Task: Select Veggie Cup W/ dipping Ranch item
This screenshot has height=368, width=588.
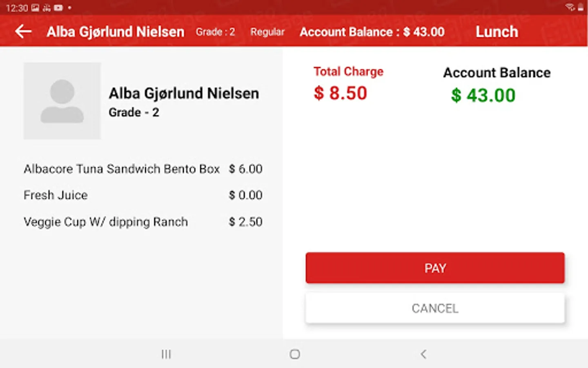Action: pos(106,222)
